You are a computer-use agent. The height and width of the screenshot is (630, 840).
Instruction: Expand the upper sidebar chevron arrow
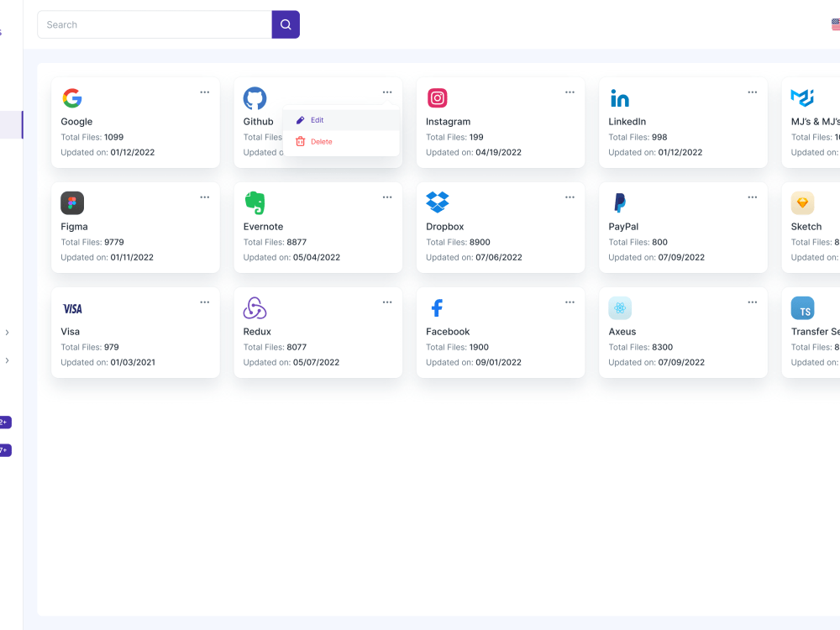[x=7, y=333]
